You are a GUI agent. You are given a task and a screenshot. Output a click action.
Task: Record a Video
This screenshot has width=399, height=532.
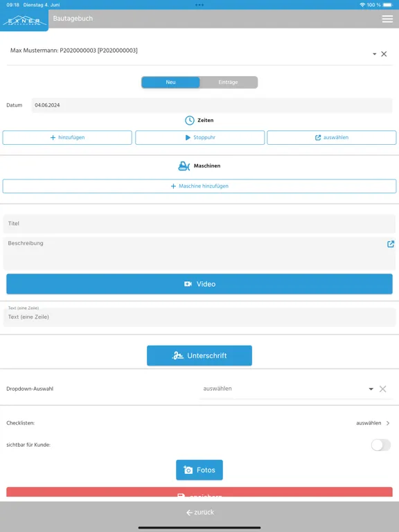(x=199, y=284)
